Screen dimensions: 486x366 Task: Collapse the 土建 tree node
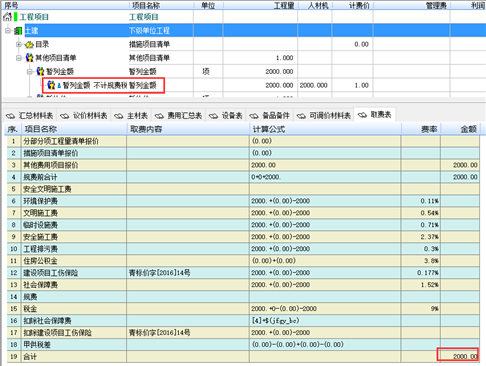click(8, 31)
